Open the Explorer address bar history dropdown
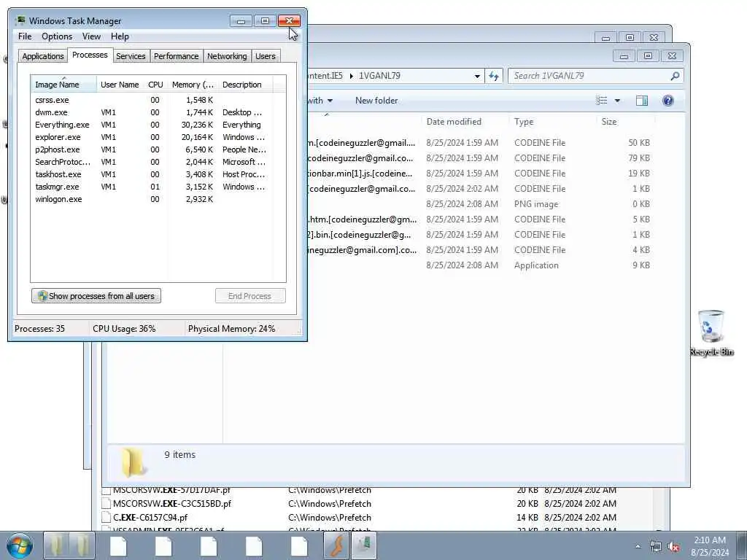 click(x=477, y=76)
